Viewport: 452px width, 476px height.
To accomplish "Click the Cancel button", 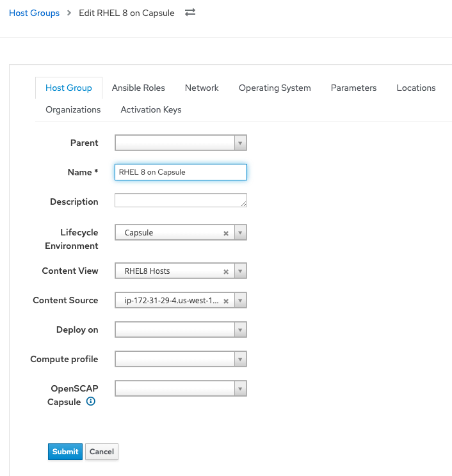I will click(102, 452).
